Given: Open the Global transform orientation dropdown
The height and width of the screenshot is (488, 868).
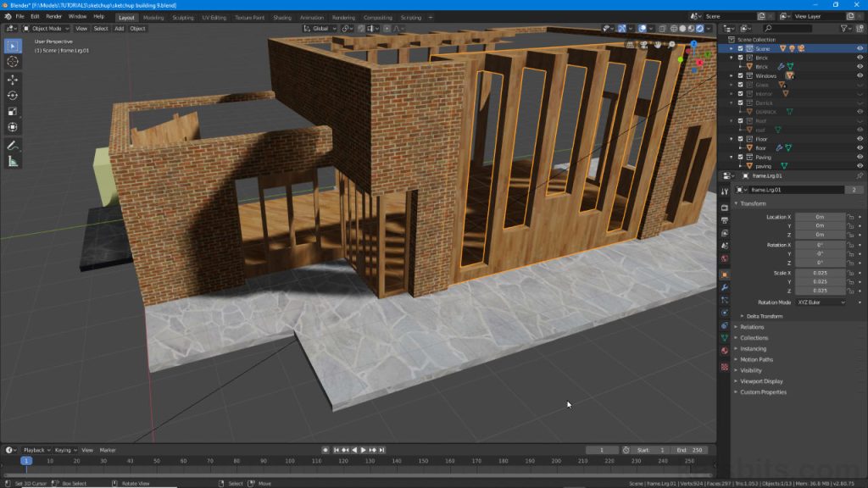Looking at the screenshot, I should pos(320,28).
